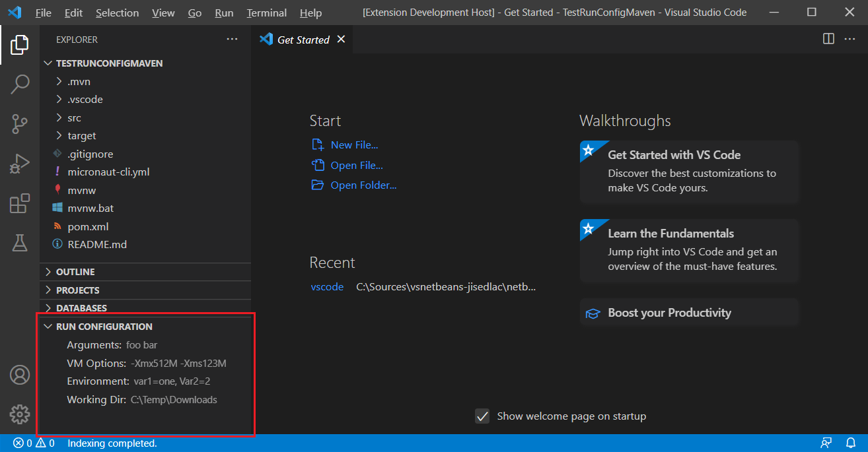Open the Explorer view in activity bar
Viewport: 868px width, 452px height.
coord(20,46)
